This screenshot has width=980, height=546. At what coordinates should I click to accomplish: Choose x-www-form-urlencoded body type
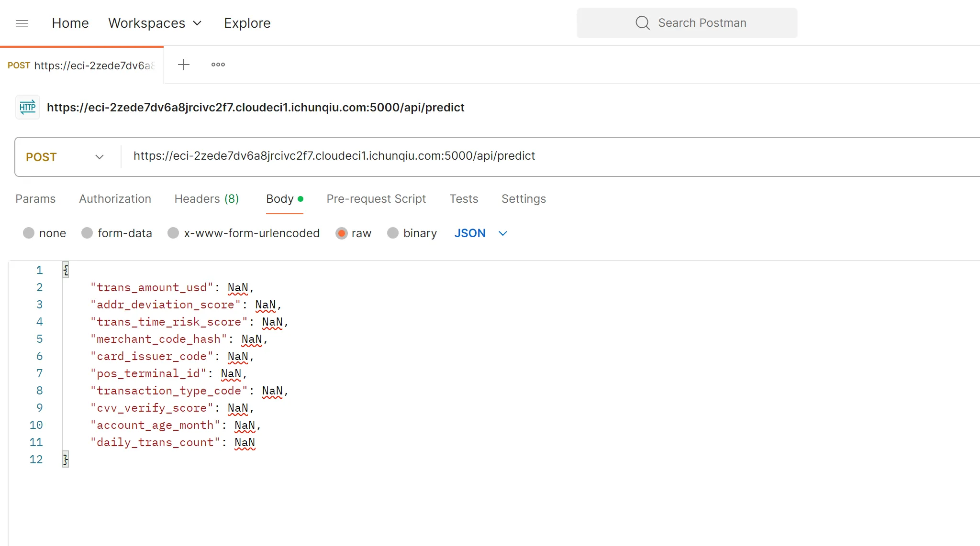[x=173, y=233]
